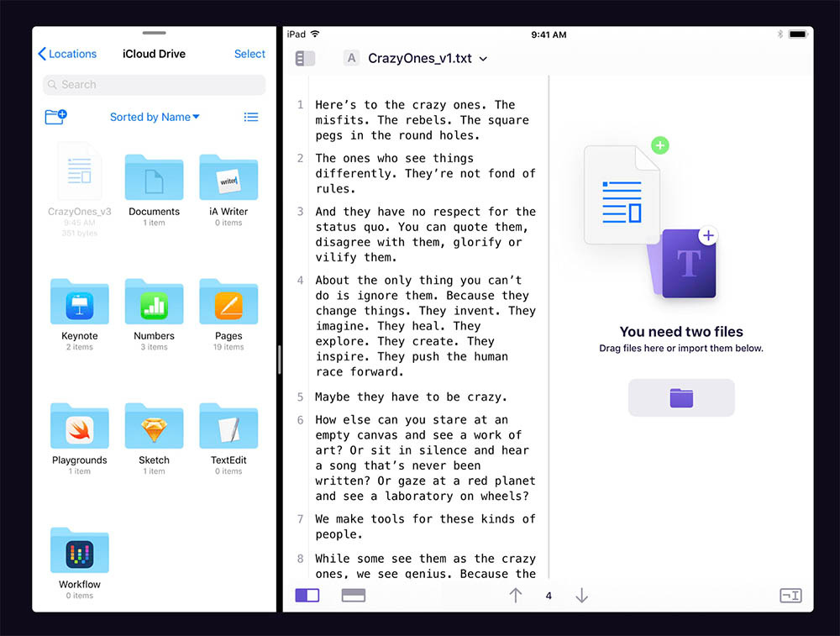The width and height of the screenshot is (840, 636).
Task: Jump to previous difference arrow
Action: pyautogui.click(x=516, y=596)
